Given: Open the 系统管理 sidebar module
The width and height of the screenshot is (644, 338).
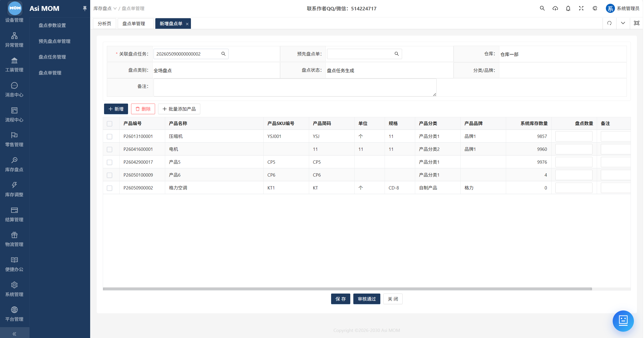Looking at the screenshot, I should pyautogui.click(x=14, y=289).
